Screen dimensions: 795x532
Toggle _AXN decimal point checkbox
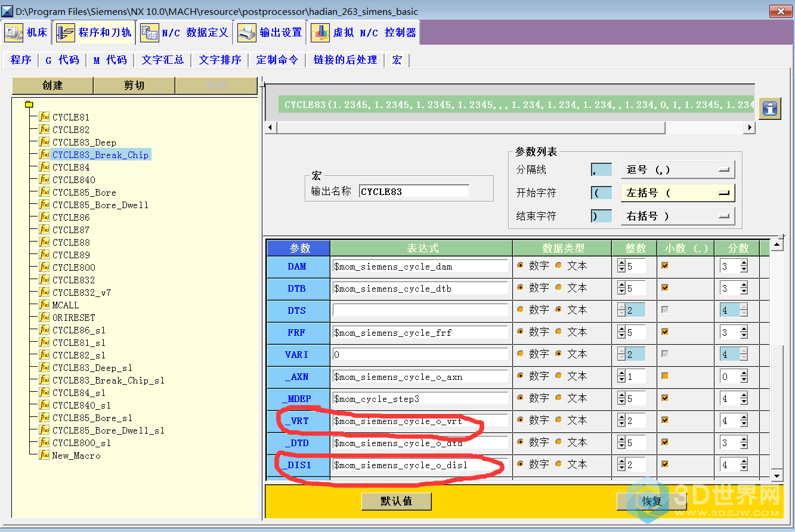click(x=665, y=376)
